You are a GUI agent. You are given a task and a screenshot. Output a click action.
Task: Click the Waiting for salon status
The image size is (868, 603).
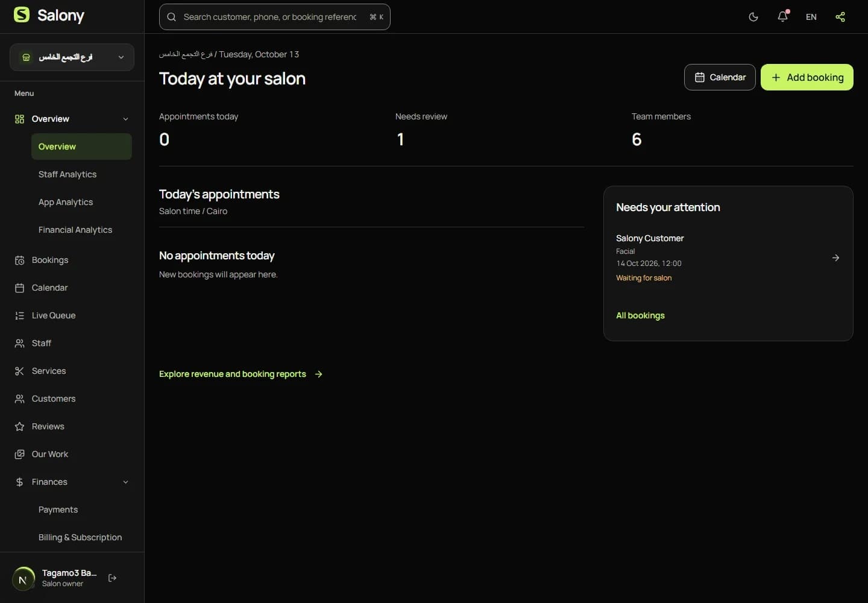tap(644, 278)
